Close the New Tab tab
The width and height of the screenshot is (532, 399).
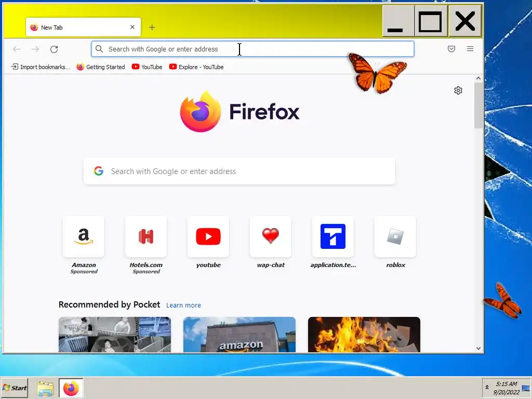click(x=132, y=27)
